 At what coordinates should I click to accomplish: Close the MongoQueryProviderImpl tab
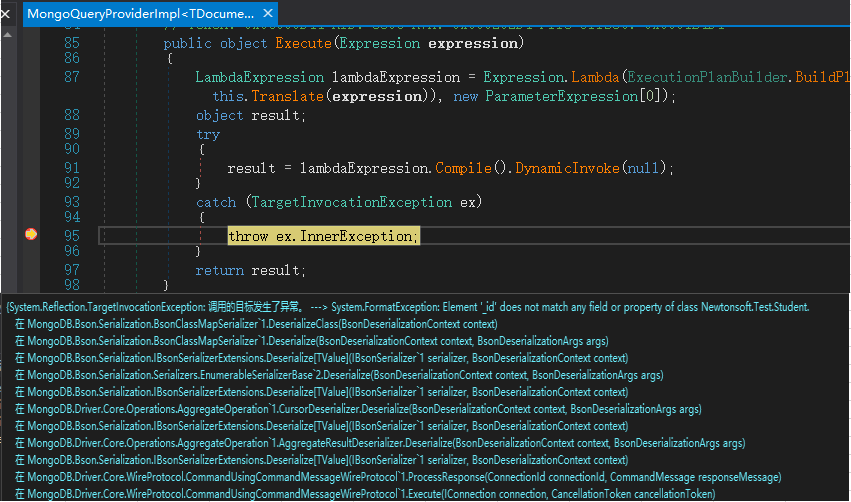tap(270, 14)
